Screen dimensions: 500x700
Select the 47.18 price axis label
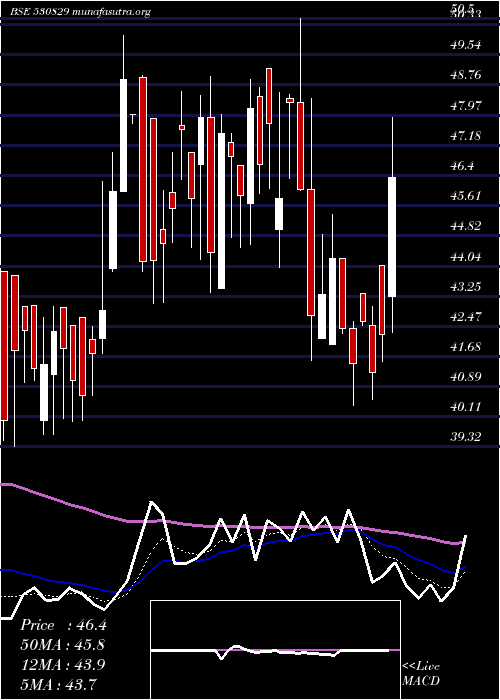[x=466, y=135]
